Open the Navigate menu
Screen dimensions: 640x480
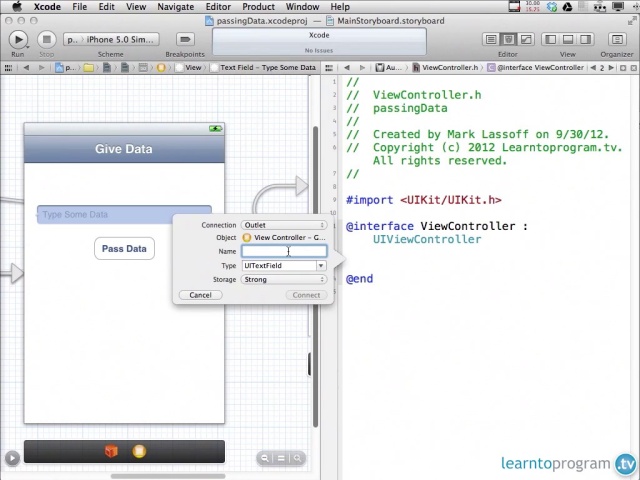176,7
